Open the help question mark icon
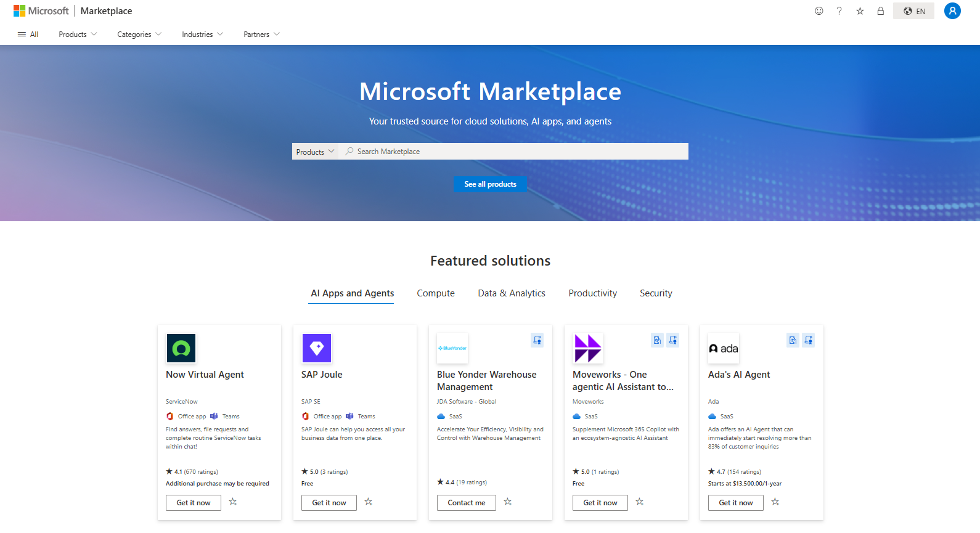The height and width of the screenshot is (533, 980). (x=839, y=11)
